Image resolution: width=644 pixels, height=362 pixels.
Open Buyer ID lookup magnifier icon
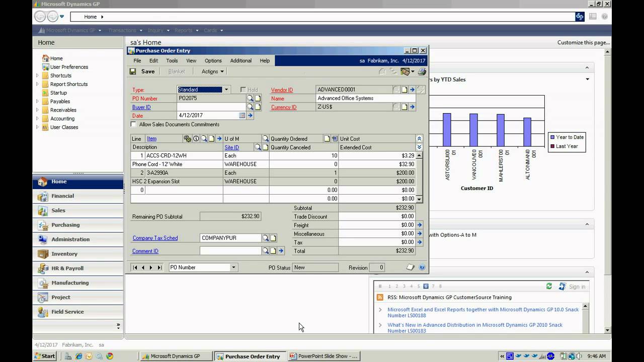point(250,107)
